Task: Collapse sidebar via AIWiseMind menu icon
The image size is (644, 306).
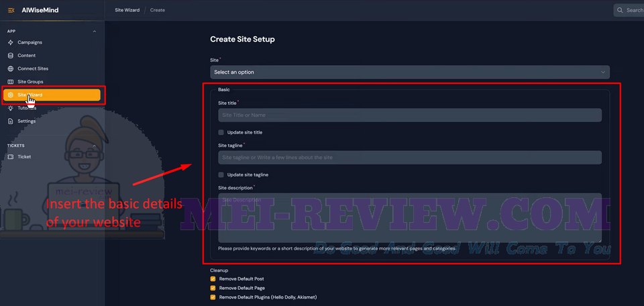Action: coord(11,10)
